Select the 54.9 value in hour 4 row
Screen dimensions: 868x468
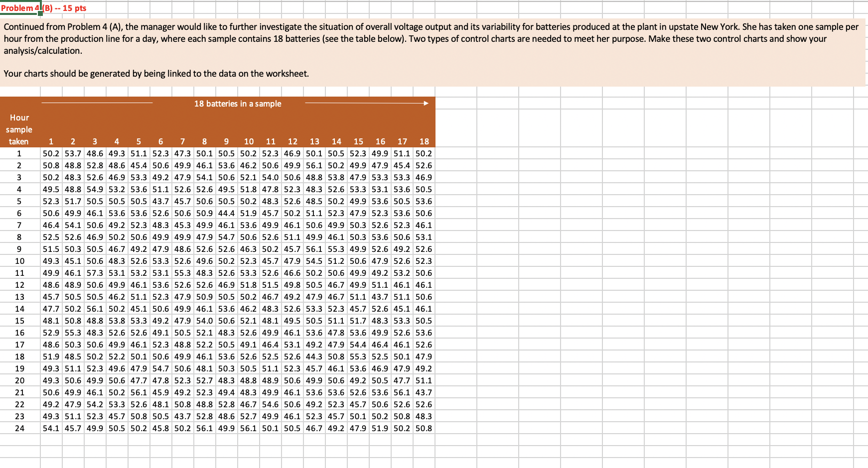pyautogui.click(x=95, y=189)
